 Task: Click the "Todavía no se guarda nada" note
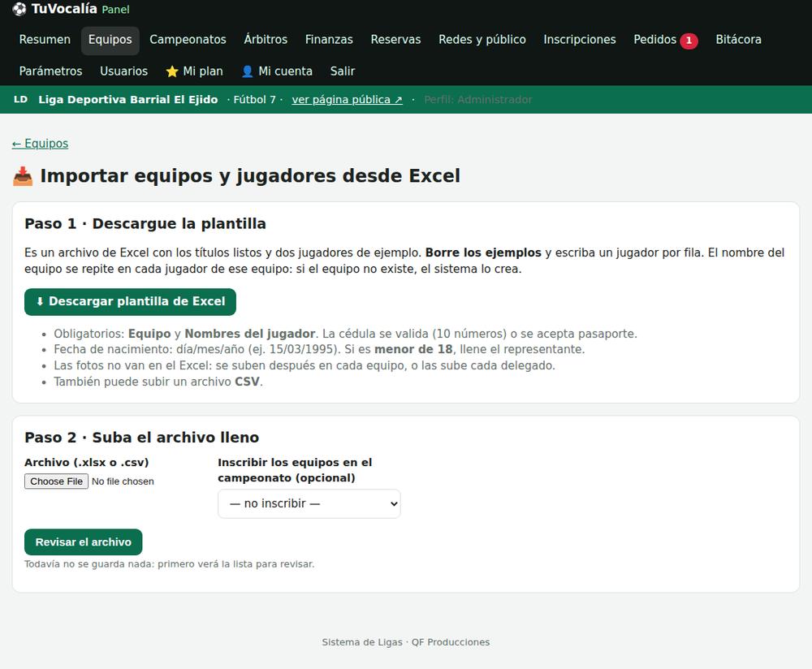(x=170, y=564)
